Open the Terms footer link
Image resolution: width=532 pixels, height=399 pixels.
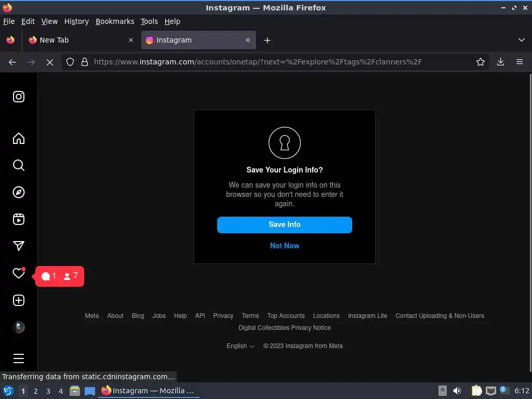coord(250,316)
